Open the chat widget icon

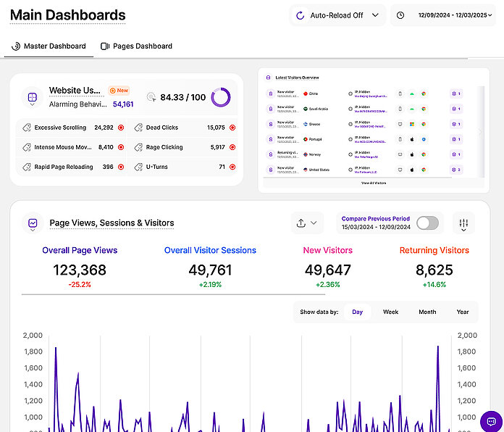pyautogui.click(x=491, y=421)
